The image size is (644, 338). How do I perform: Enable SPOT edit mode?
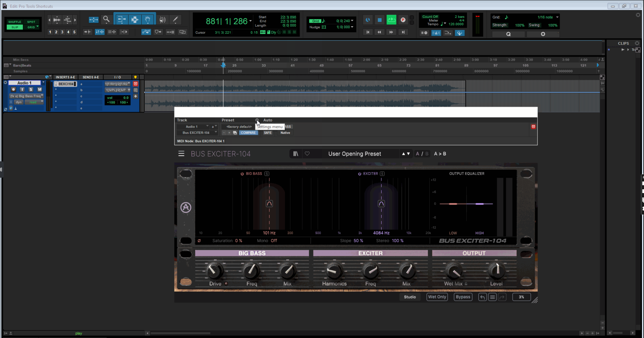click(31, 22)
